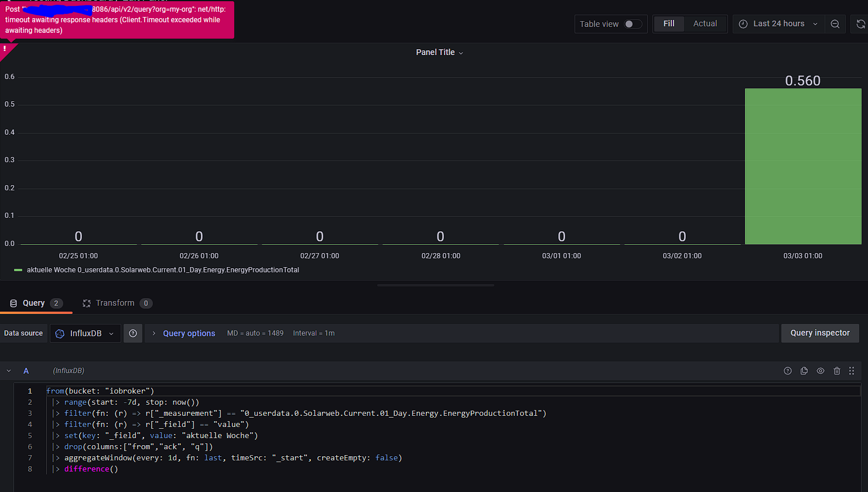The image size is (868, 492).
Task: Switch to the Query tab
Action: [36, 303]
